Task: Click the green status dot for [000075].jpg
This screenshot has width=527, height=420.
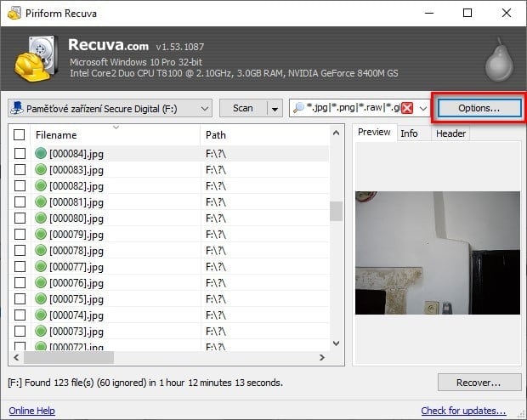Action: coord(41,298)
